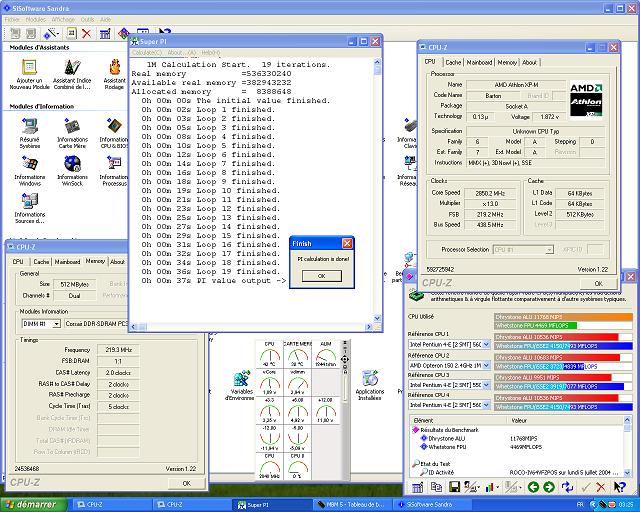Click the coloured bar chart icon in benchmark toolbar
The height and width of the screenshot is (512, 640).
tap(489, 487)
